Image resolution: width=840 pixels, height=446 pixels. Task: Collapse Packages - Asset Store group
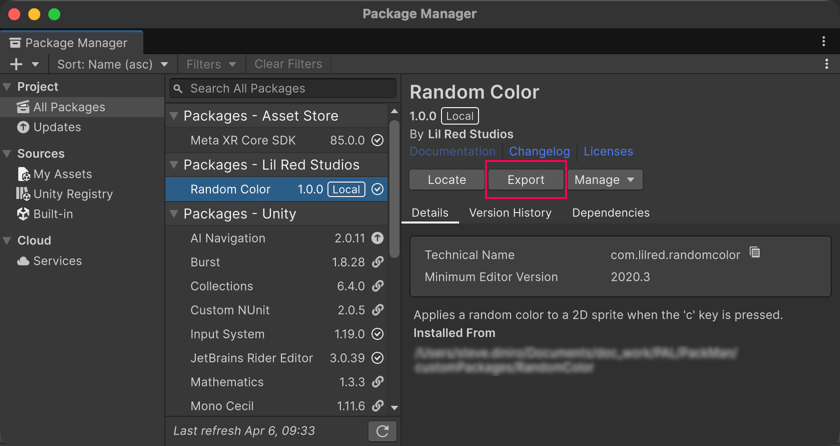174,116
